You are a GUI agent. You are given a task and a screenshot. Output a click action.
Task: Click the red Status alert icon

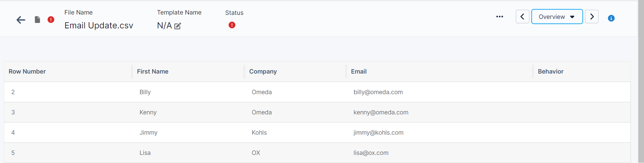[232, 25]
